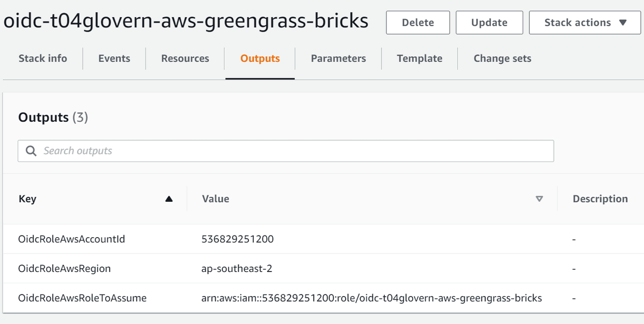Viewport: 644px width, 324px height.
Task: View the Resources tab
Action: pos(185,58)
